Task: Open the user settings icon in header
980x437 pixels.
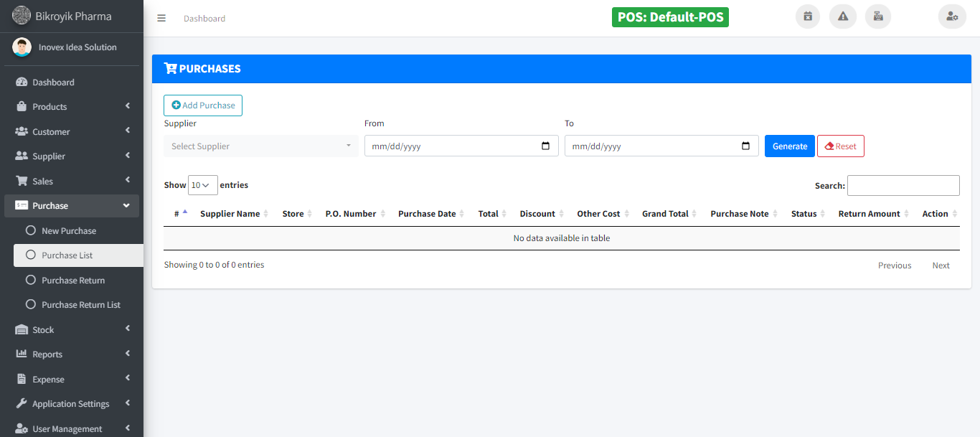Action: pyautogui.click(x=952, y=17)
